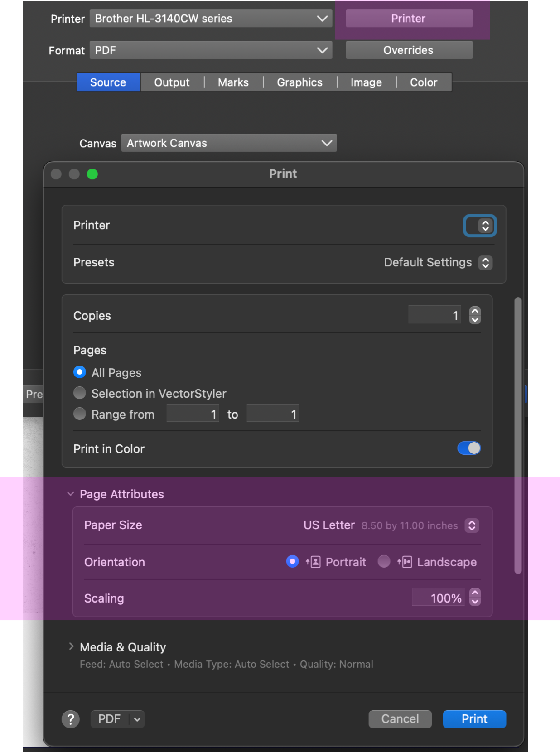Open the Artwork Canvas dropdown

pos(229,143)
